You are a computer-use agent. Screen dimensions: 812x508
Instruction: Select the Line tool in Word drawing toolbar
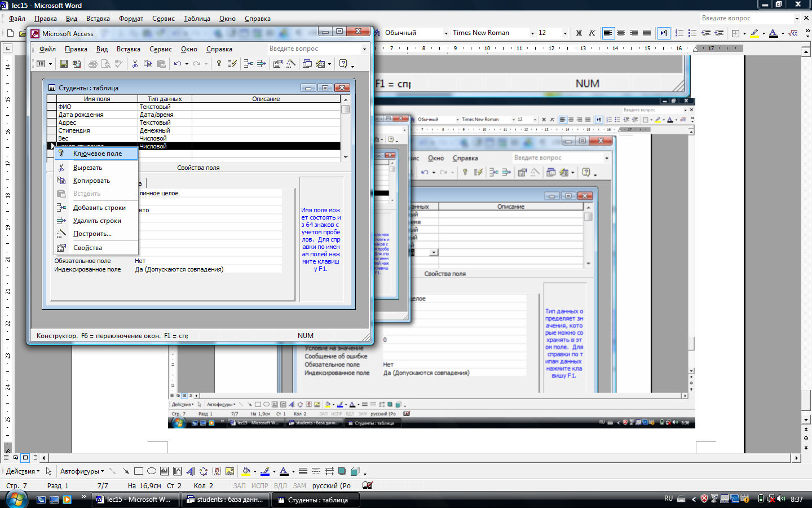tap(113, 471)
